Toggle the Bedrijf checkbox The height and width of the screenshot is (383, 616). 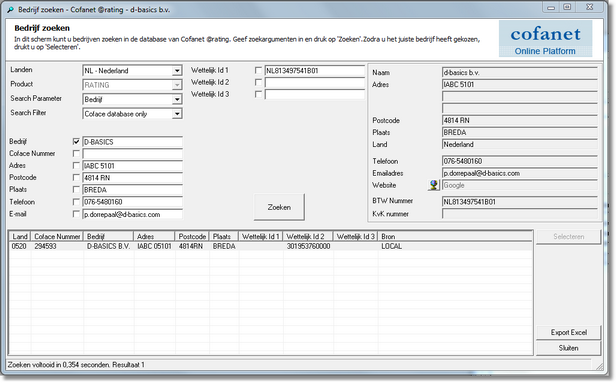coord(76,141)
